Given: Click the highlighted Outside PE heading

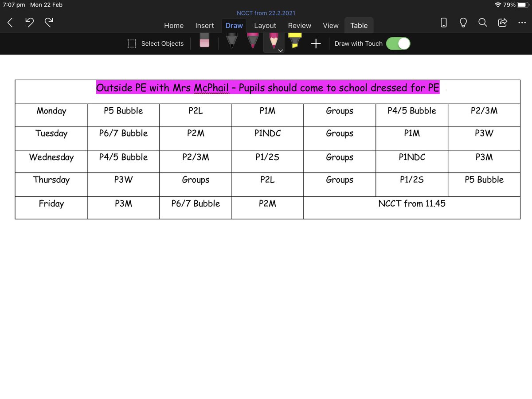Looking at the screenshot, I should (268, 88).
